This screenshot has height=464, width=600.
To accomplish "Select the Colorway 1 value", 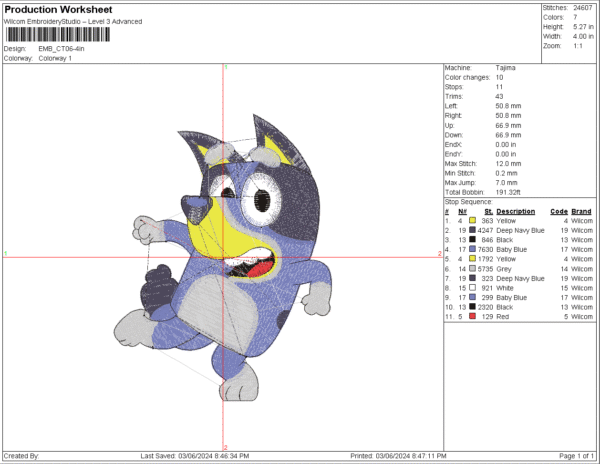I will [55, 58].
